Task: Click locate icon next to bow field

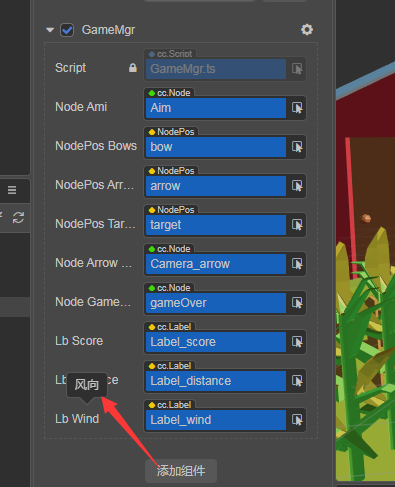Action: pos(297,147)
